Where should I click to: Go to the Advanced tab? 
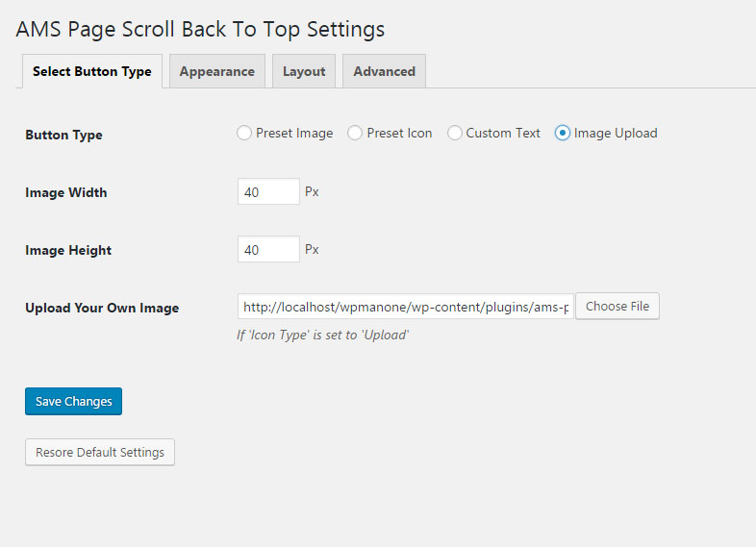tap(385, 71)
